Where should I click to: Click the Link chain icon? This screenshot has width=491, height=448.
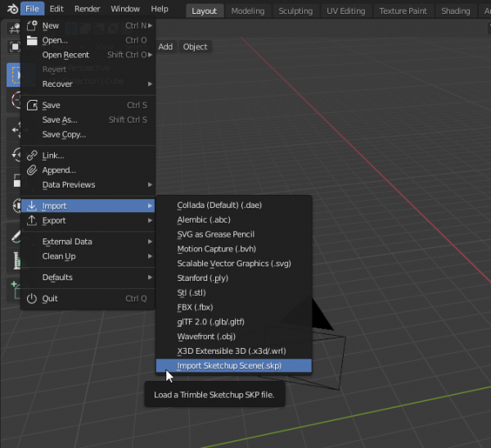point(32,155)
